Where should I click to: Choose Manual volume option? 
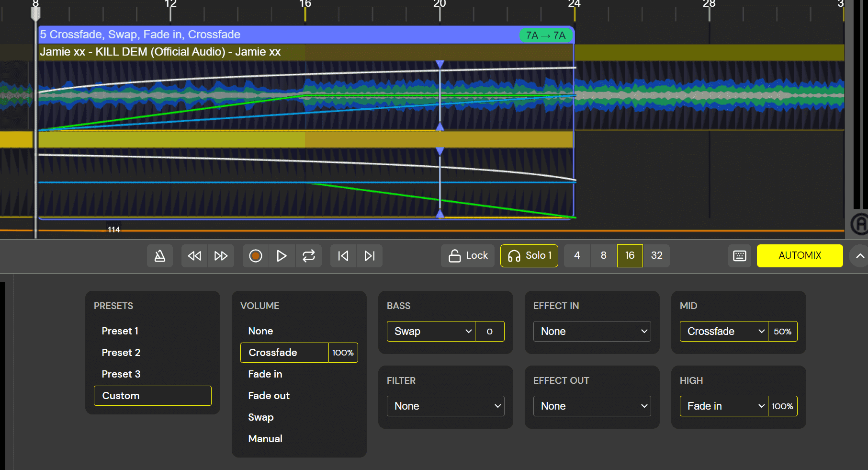299,439
